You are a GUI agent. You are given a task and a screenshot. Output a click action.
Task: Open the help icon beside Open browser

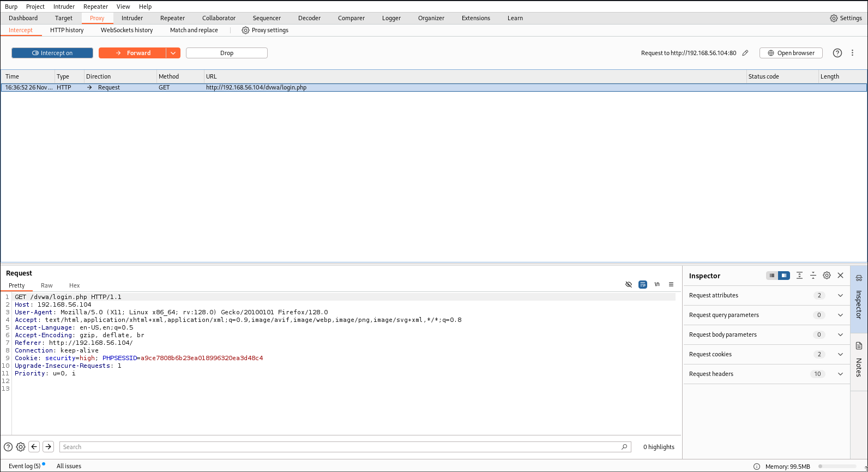(837, 53)
